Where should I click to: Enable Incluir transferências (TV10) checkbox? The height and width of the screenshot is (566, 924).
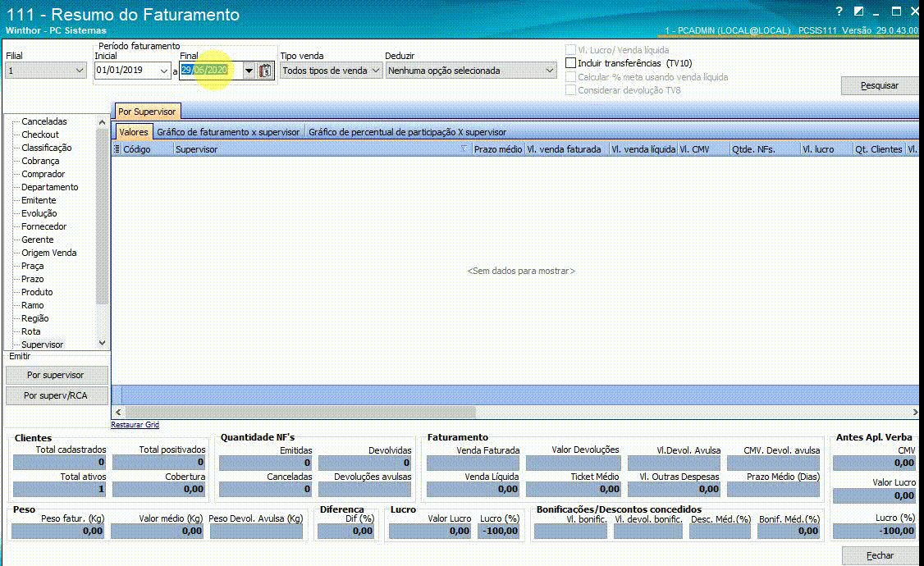(570, 63)
